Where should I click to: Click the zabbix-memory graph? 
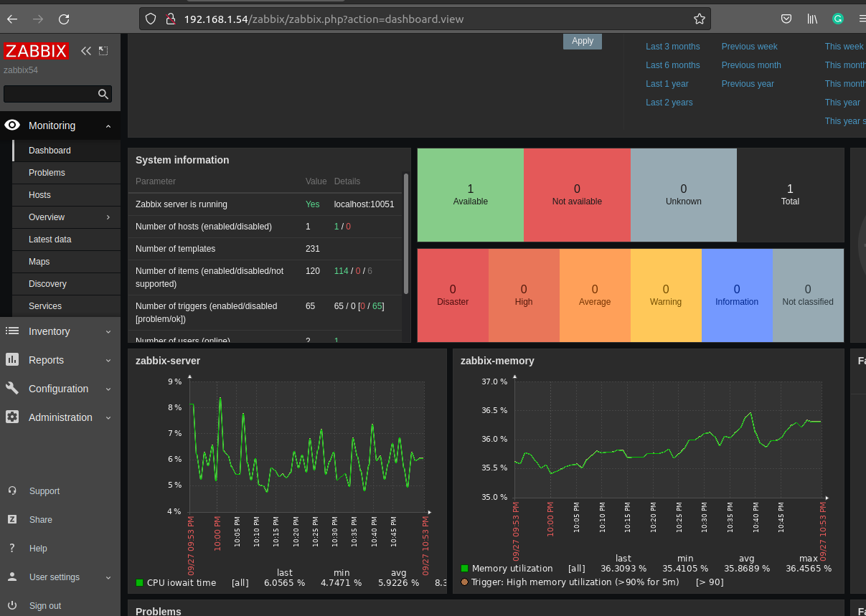669,439
